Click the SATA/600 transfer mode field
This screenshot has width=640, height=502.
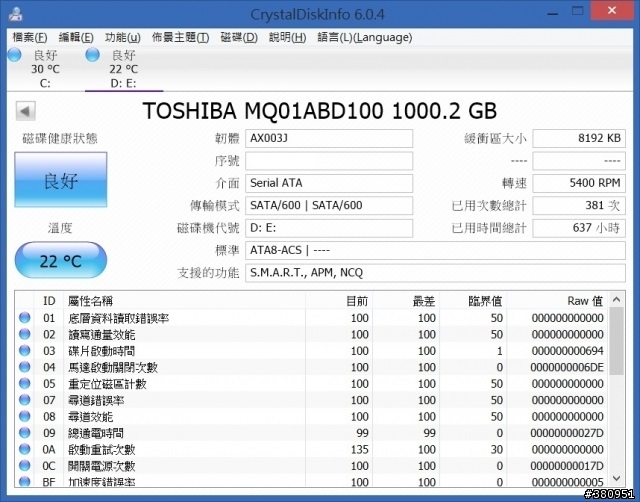(329, 205)
